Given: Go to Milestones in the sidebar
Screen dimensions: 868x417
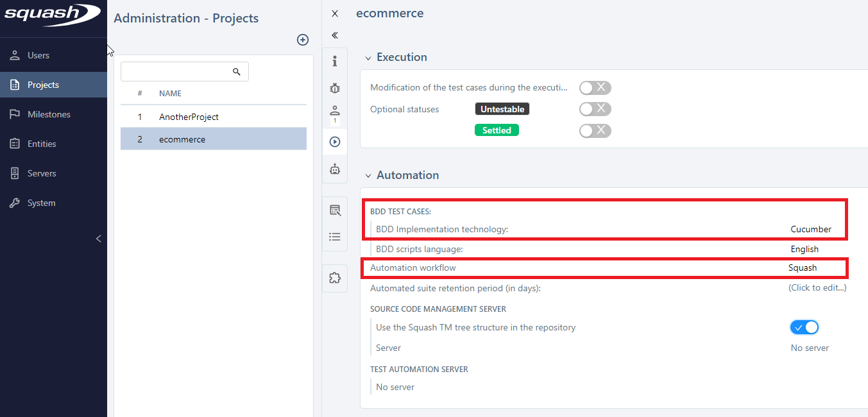Looking at the screenshot, I should [x=49, y=114].
